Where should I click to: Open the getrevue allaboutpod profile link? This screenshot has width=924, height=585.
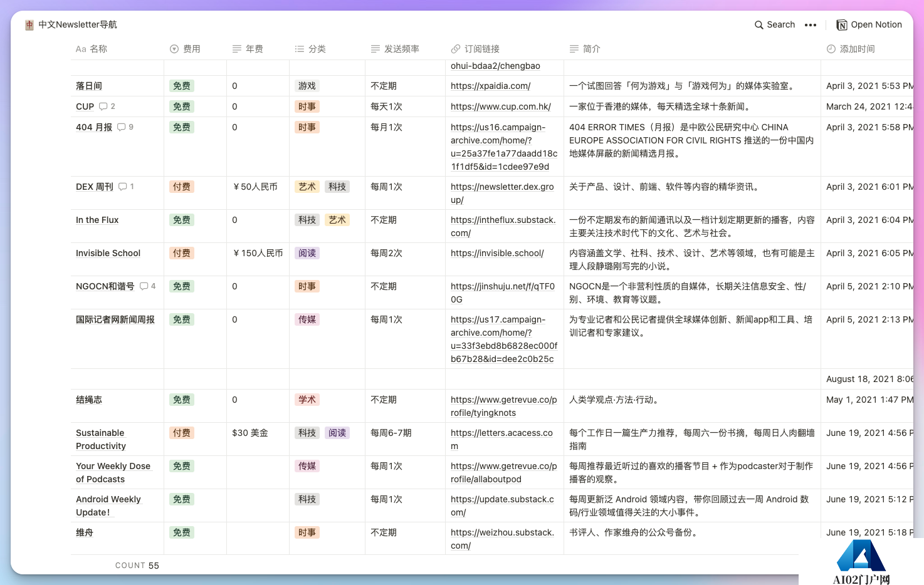coord(504,473)
